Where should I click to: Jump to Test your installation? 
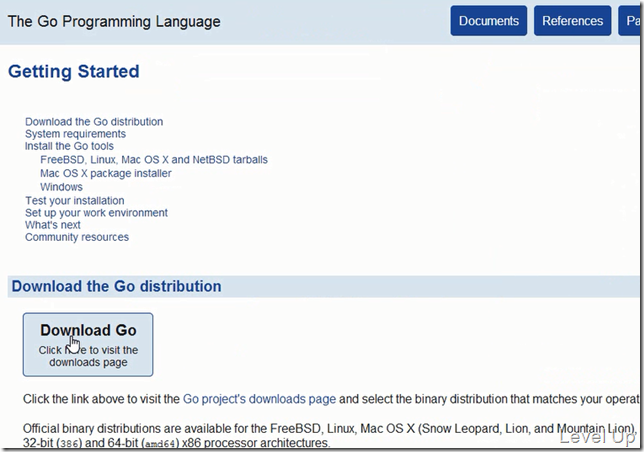point(74,201)
